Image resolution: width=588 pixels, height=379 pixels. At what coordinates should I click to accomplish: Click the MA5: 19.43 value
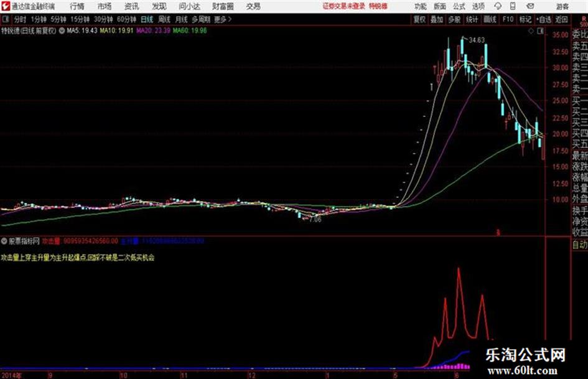(x=82, y=30)
